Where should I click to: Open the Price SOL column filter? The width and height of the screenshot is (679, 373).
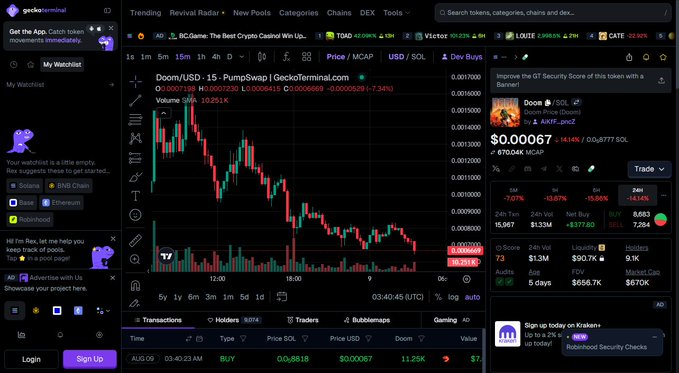[x=305, y=338]
